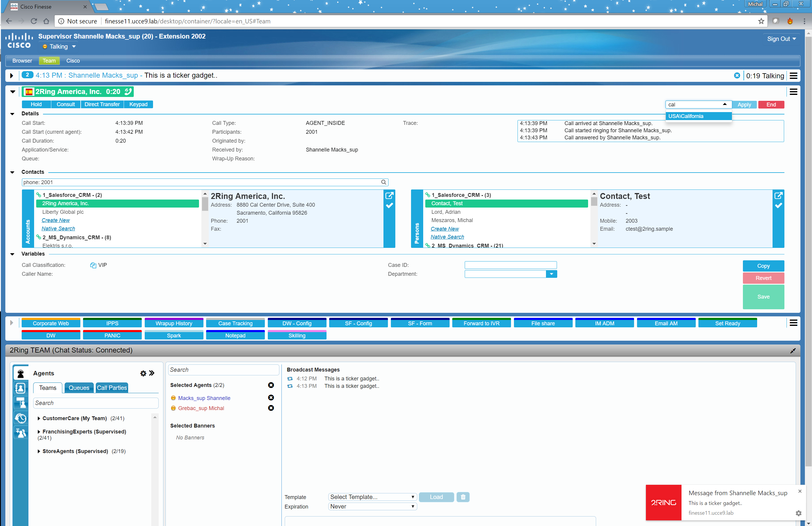Expand StoreAgents (Supervised) tree node
The width and height of the screenshot is (812, 526).
click(39, 451)
